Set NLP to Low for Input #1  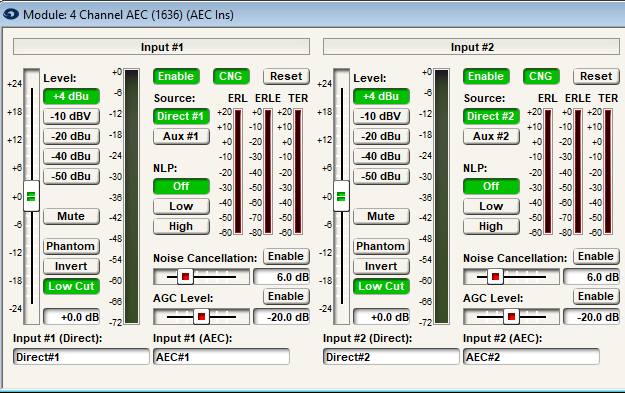pos(181,206)
